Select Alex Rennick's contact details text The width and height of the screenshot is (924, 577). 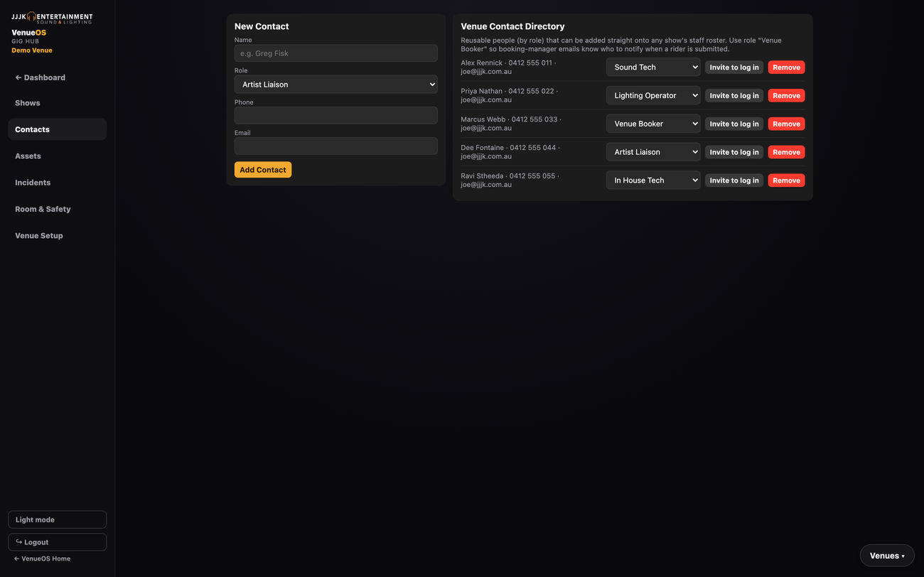pyautogui.click(x=507, y=67)
